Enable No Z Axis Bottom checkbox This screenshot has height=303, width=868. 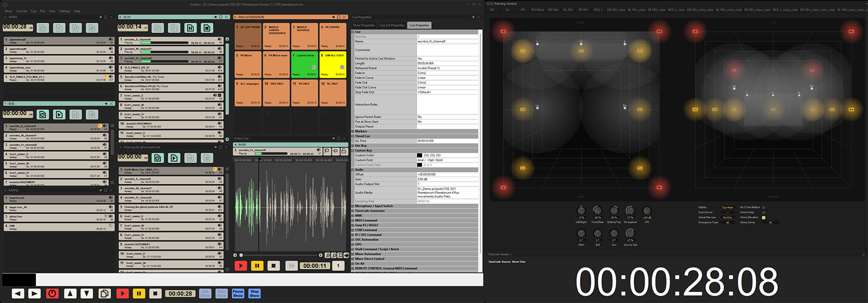point(763,207)
